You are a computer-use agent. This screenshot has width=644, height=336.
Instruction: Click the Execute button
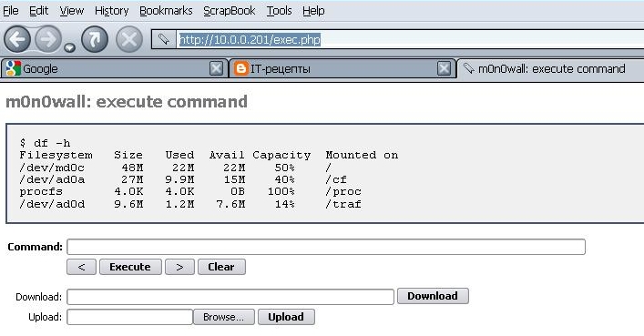click(x=130, y=267)
